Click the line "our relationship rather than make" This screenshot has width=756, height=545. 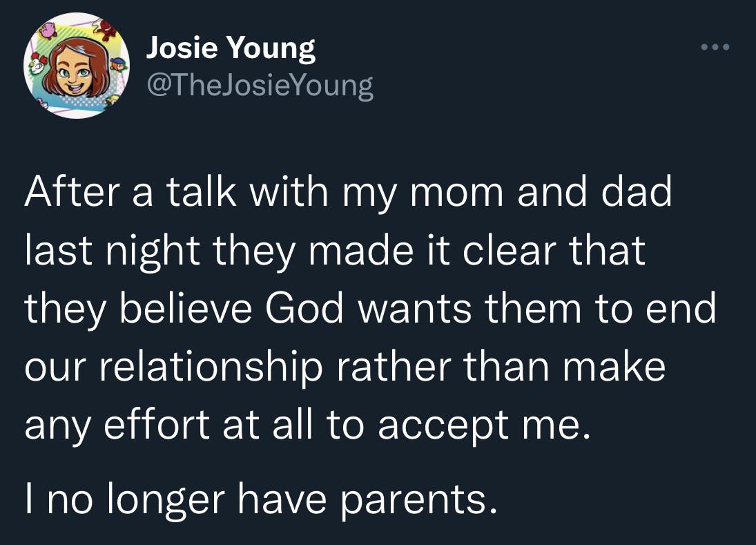[x=345, y=368]
